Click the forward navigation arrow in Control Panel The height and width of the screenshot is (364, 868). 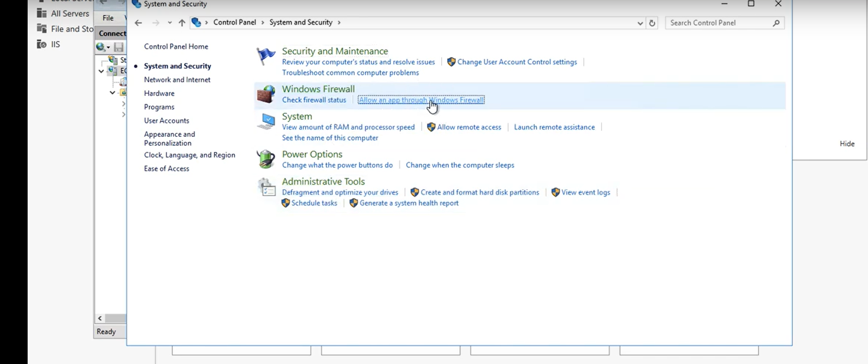click(x=155, y=23)
